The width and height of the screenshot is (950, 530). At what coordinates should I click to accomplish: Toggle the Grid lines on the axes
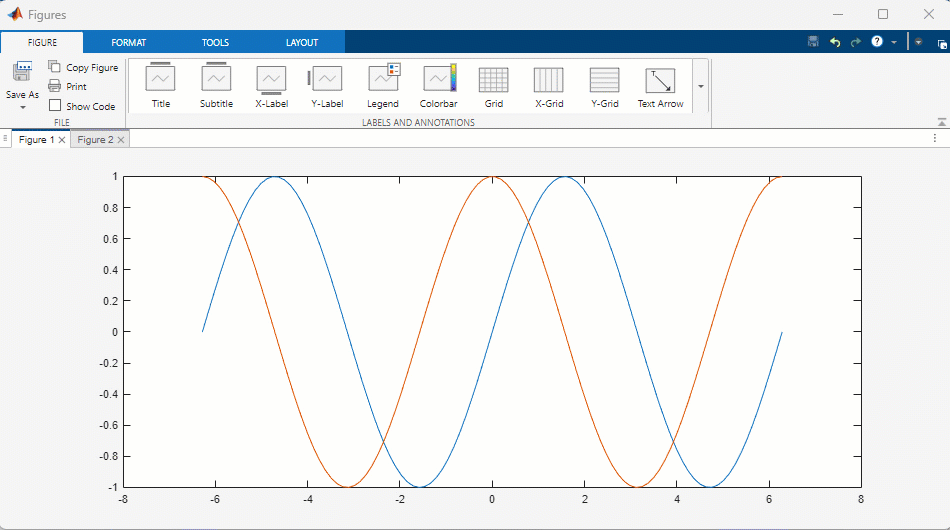coord(493,85)
